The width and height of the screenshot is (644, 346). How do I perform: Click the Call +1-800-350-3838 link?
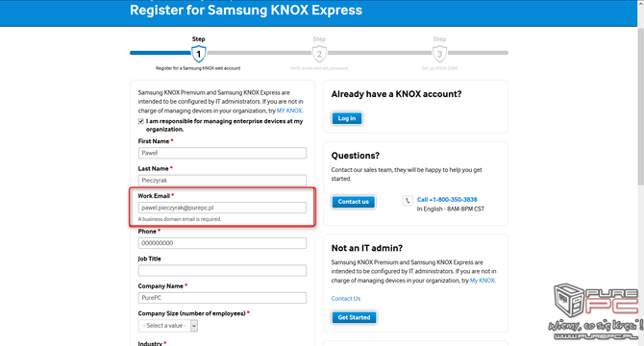(447, 200)
